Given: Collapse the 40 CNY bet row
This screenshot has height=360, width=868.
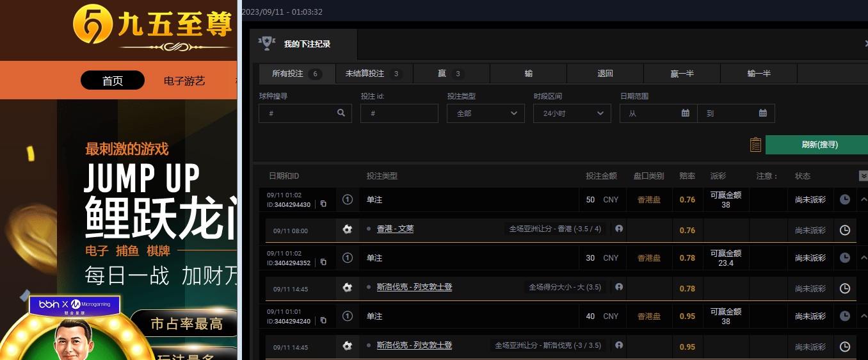Looking at the screenshot, I should click(864, 316).
